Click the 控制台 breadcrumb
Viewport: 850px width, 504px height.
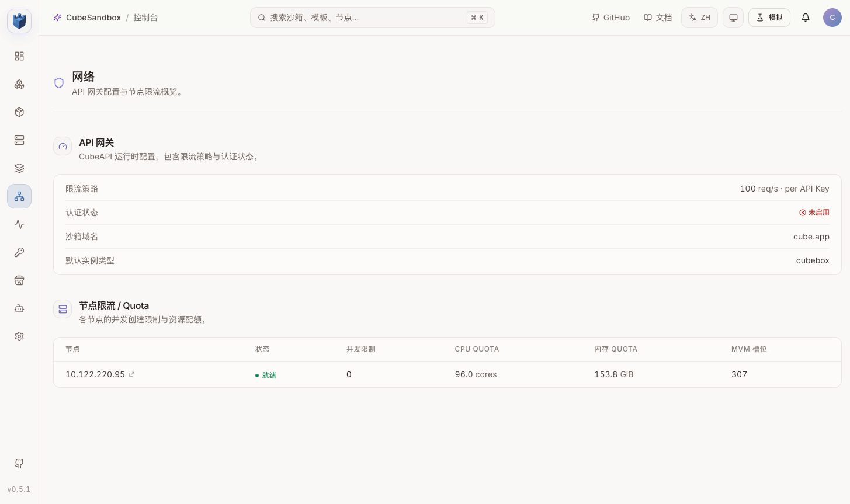145,18
